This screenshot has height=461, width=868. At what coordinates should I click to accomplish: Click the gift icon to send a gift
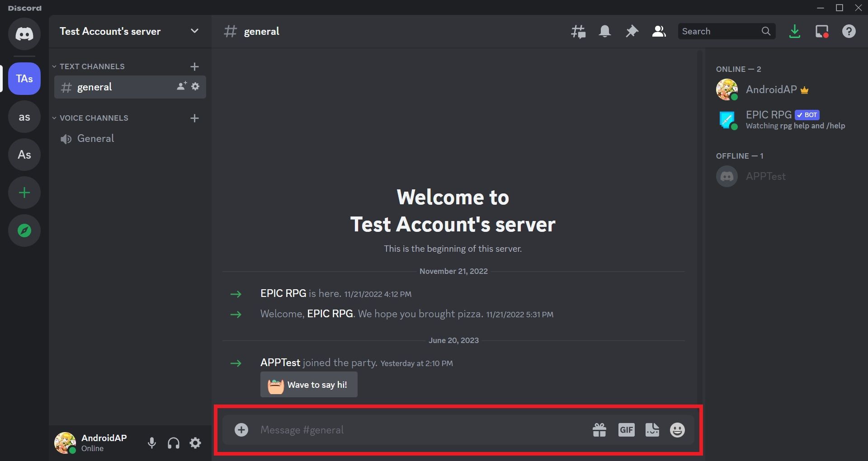tap(599, 430)
